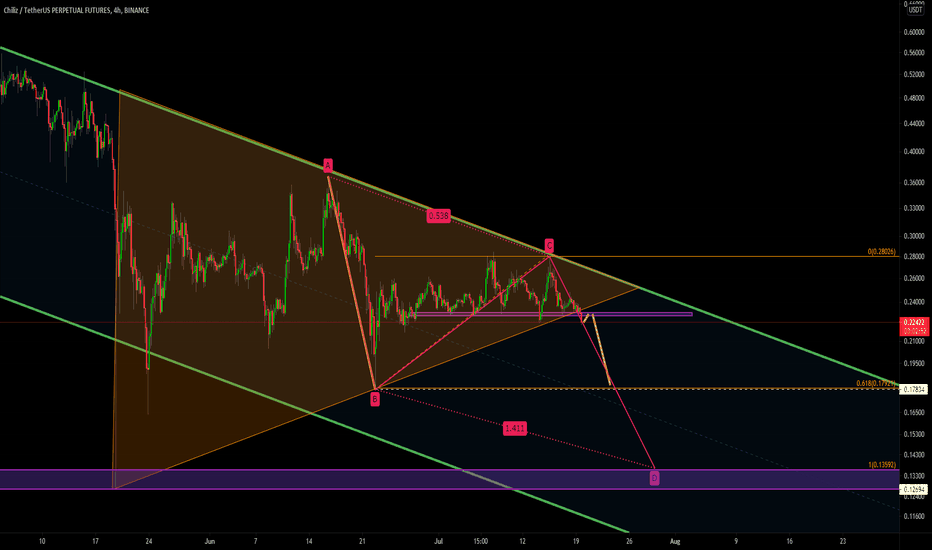The image size is (932, 550).
Task: Click the 0.17834 price axis label
Action: [915, 389]
